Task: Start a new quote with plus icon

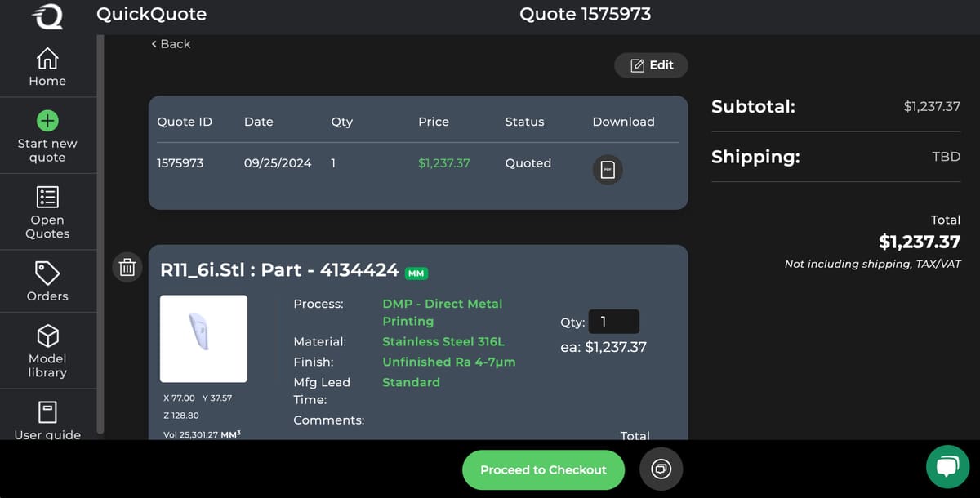Action: tap(47, 121)
